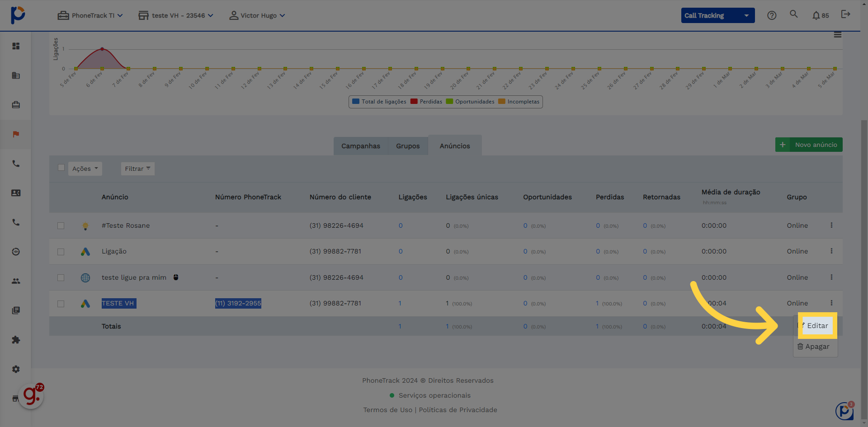The height and width of the screenshot is (427, 868).
Task: Click the lightbulb icon on #Teste Rosane row
Action: click(x=85, y=226)
